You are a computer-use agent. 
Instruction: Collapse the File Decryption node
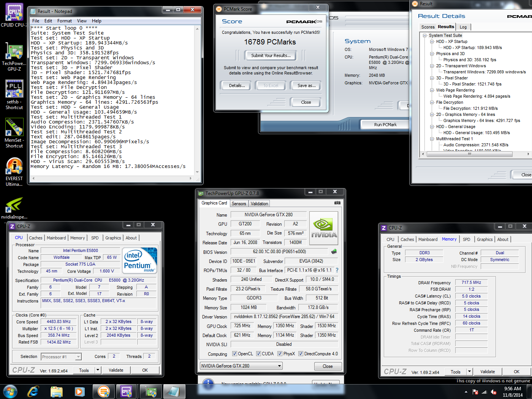pyautogui.click(x=432, y=102)
